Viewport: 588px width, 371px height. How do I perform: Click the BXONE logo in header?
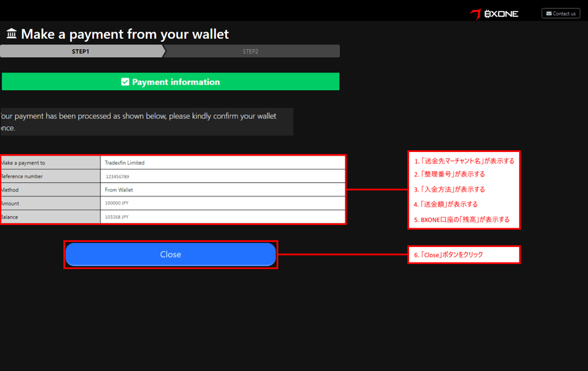pyautogui.click(x=494, y=13)
